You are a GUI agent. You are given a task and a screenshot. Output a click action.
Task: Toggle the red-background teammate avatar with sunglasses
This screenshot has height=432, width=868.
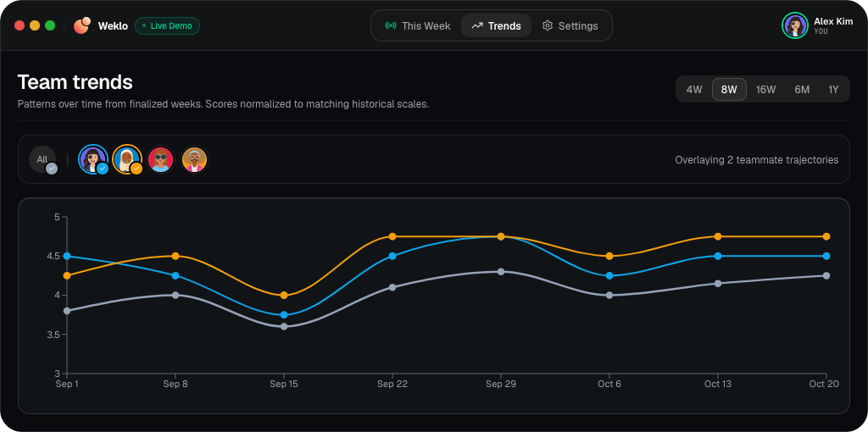tap(161, 159)
